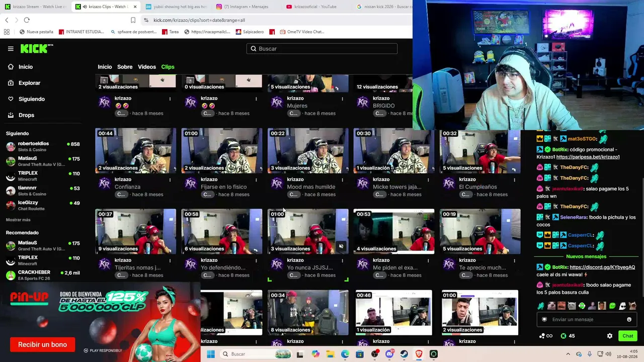Play the Me piden el exa clip thumbnail
This screenshot has height=362, width=644.
394,231
